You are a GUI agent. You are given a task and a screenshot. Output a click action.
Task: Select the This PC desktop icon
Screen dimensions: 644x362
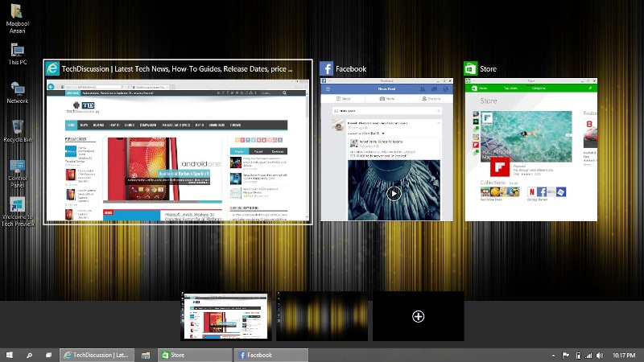pos(17,52)
